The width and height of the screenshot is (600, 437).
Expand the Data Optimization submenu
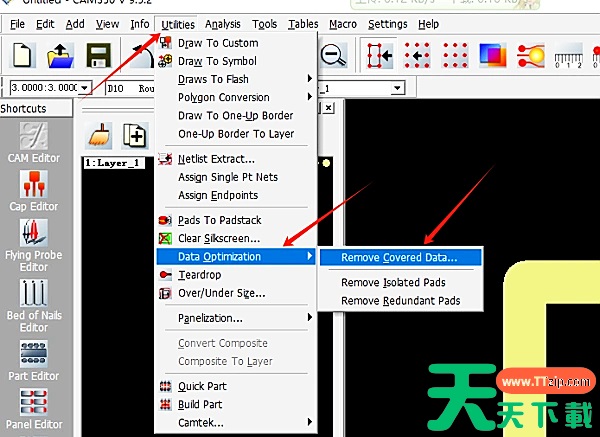tap(236, 256)
